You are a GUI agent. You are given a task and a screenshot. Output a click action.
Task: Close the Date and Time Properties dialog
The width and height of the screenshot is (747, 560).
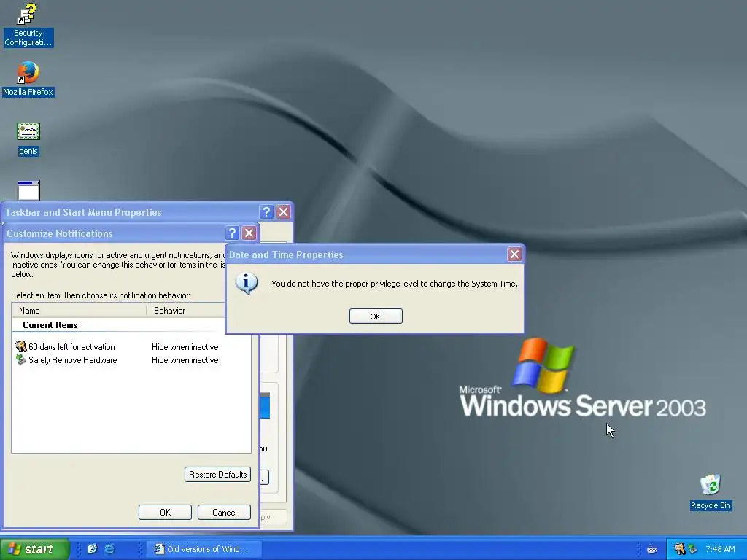click(x=514, y=254)
